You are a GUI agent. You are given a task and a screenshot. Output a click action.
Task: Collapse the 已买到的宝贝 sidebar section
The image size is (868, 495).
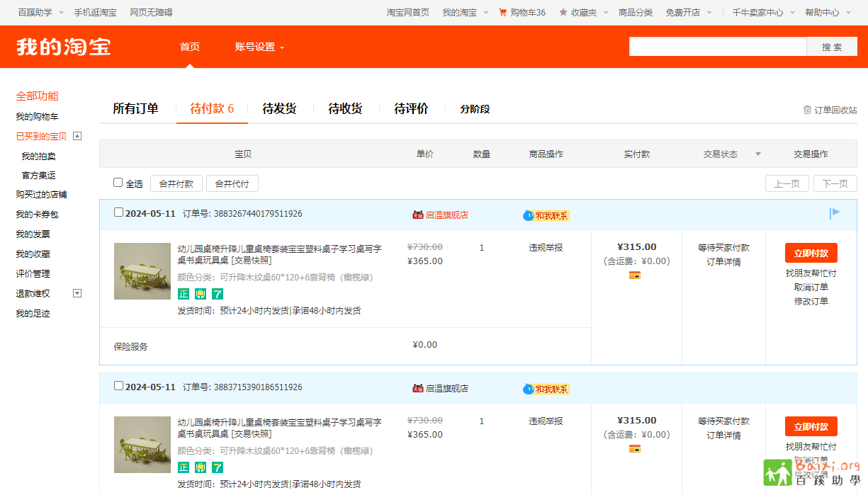(x=78, y=136)
